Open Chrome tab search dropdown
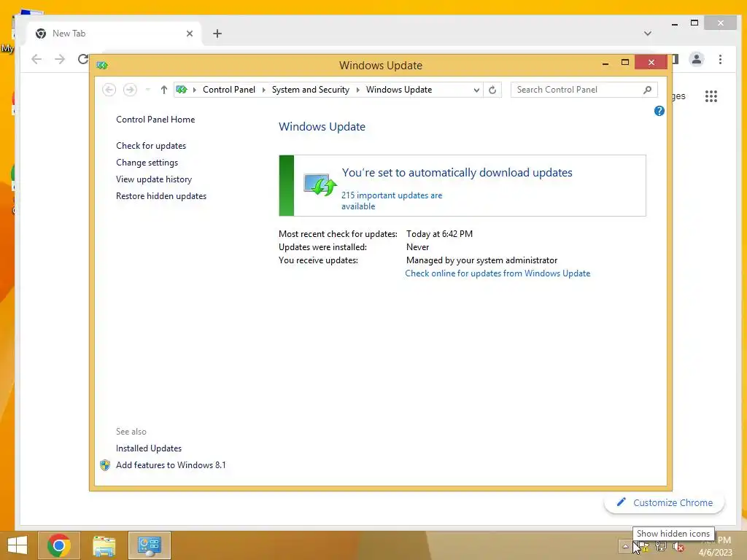This screenshot has width=747, height=560. 648,34
